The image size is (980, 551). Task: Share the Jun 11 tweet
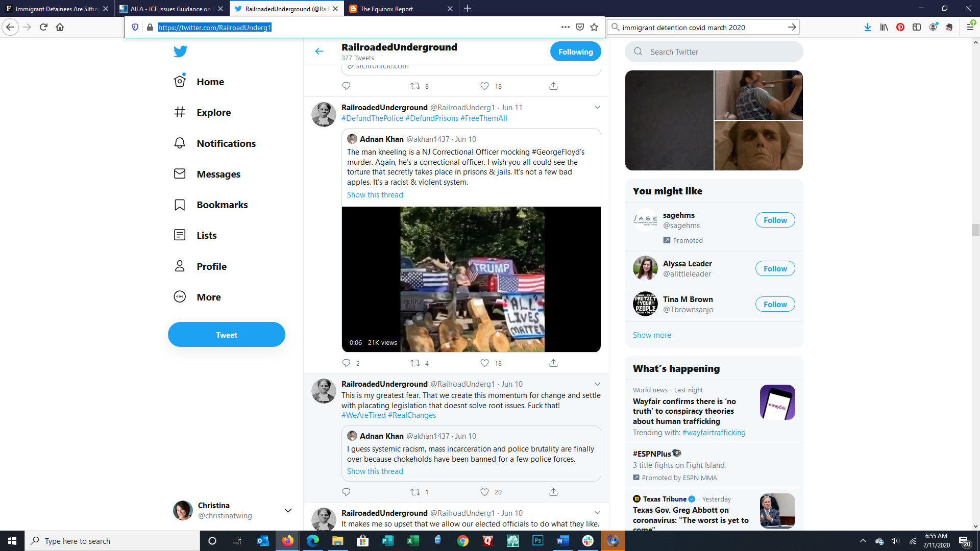(553, 363)
